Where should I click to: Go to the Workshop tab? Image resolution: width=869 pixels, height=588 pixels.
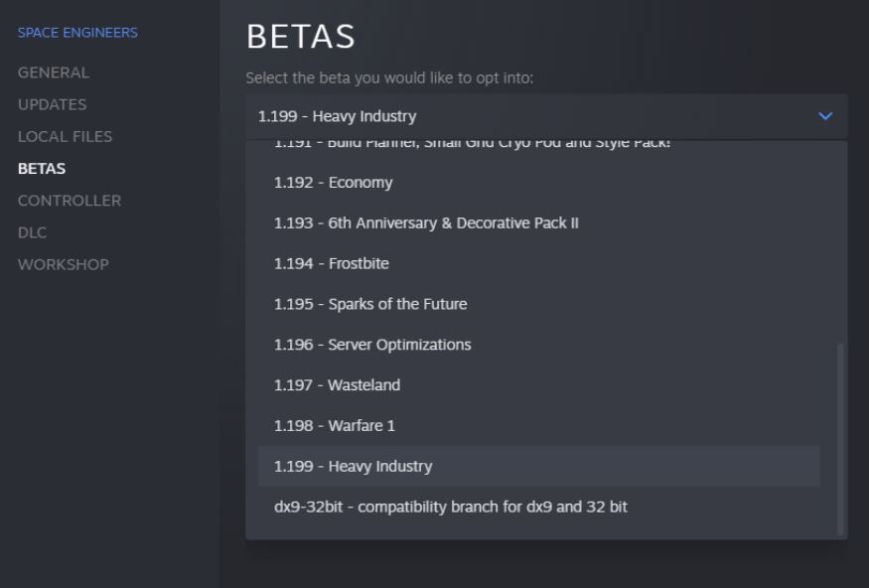[63, 264]
